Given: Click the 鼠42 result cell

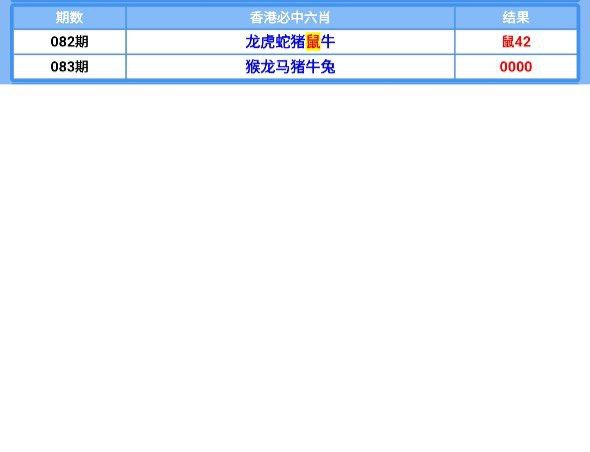Looking at the screenshot, I should point(516,41).
